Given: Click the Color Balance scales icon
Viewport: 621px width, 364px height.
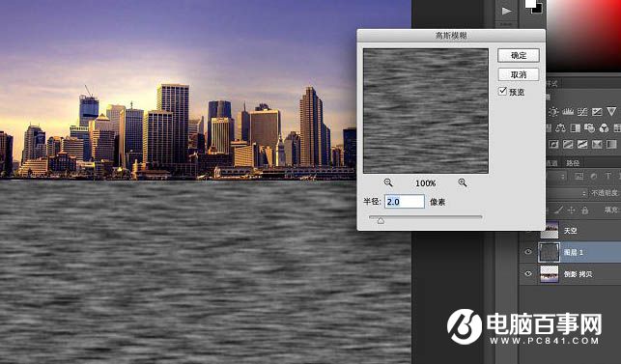Looking at the screenshot, I should (561, 128).
